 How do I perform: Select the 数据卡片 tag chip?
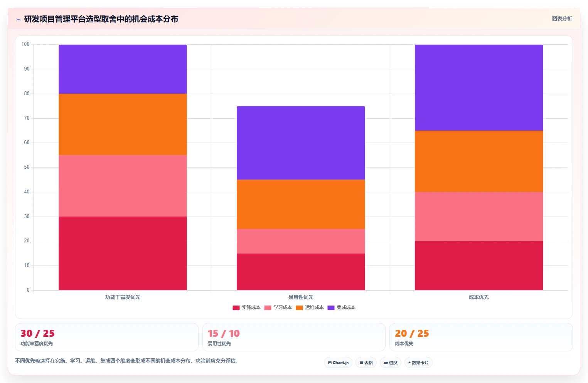pyautogui.click(x=418, y=363)
